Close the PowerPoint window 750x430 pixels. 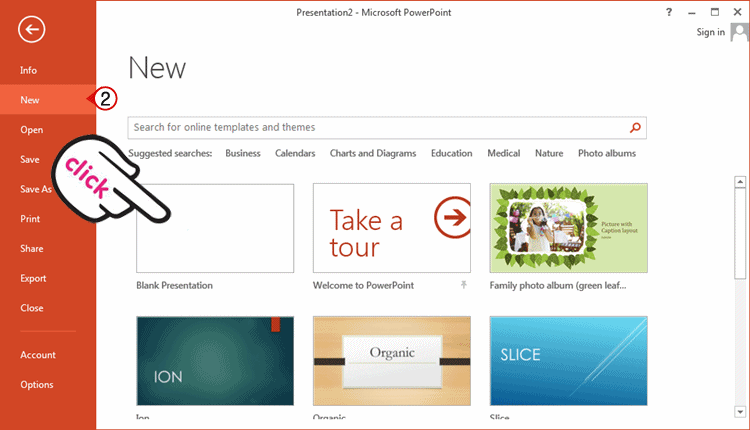738,12
